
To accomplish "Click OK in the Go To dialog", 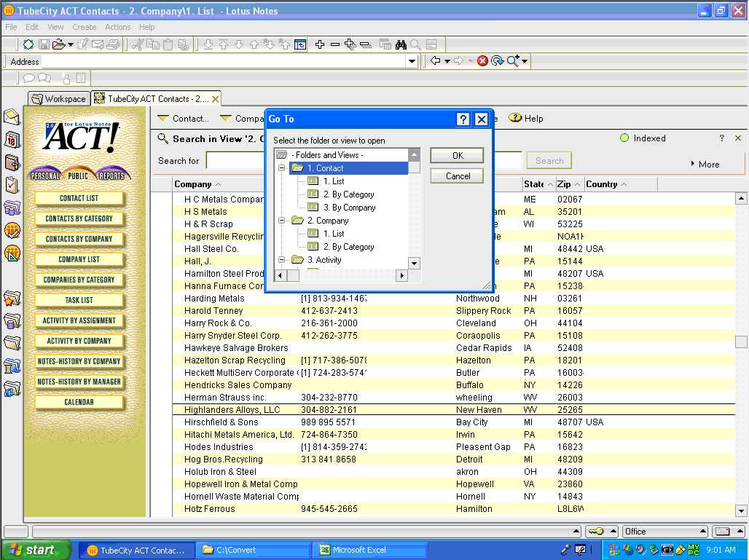I will point(457,156).
